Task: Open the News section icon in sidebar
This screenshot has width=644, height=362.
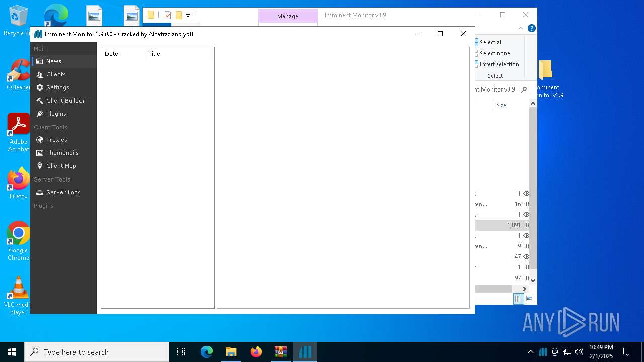Action: tap(40, 61)
